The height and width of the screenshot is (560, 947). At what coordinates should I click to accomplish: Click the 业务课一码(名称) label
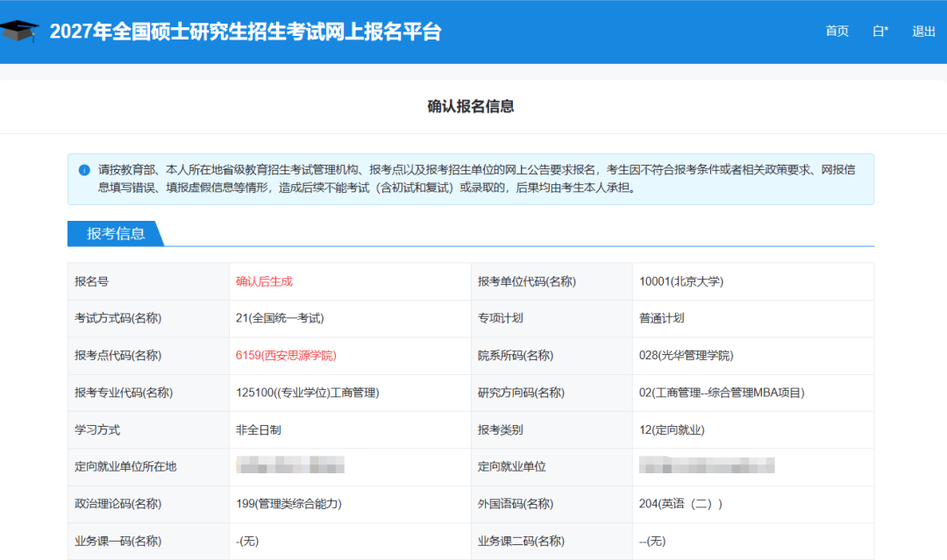pos(117,542)
